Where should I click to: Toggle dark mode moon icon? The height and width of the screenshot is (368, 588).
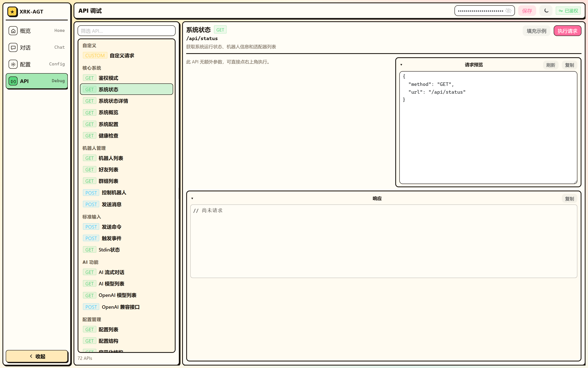point(546,11)
